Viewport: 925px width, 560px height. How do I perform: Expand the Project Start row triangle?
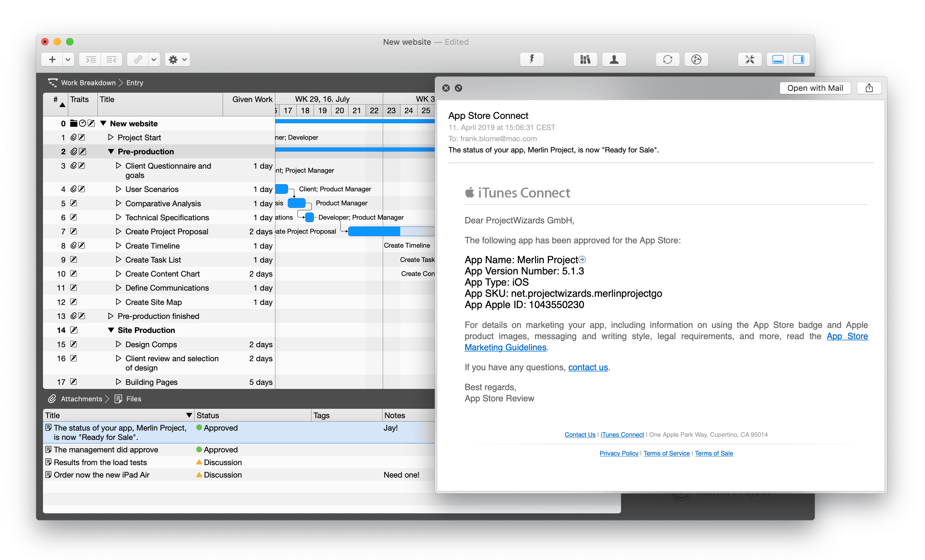(x=111, y=137)
